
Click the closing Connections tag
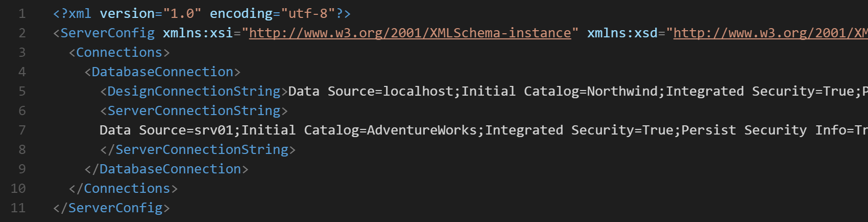[x=127, y=189]
